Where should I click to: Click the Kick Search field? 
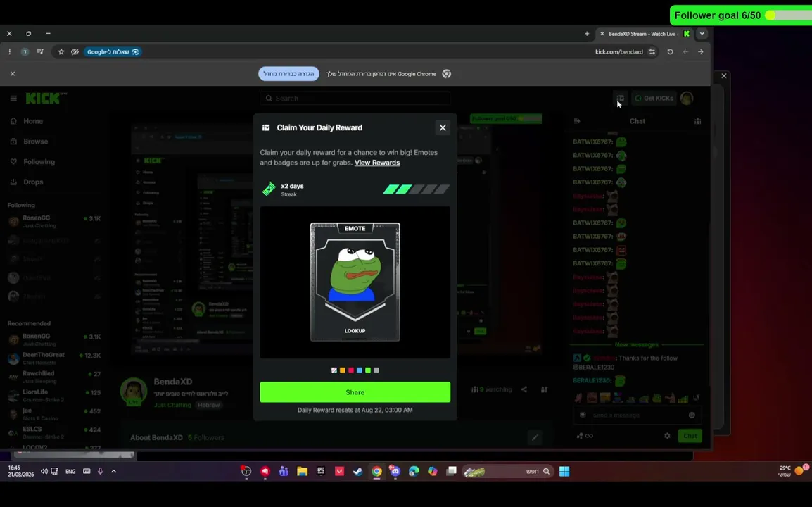pos(355,98)
